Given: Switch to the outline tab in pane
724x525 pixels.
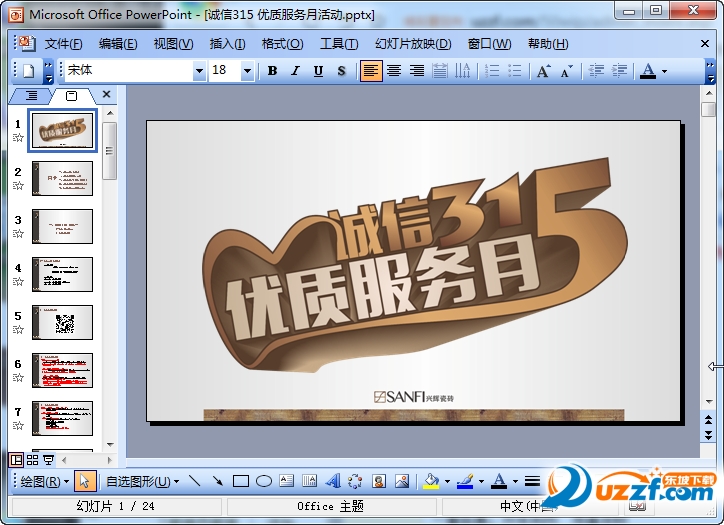Looking at the screenshot, I should tap(31, 95).
